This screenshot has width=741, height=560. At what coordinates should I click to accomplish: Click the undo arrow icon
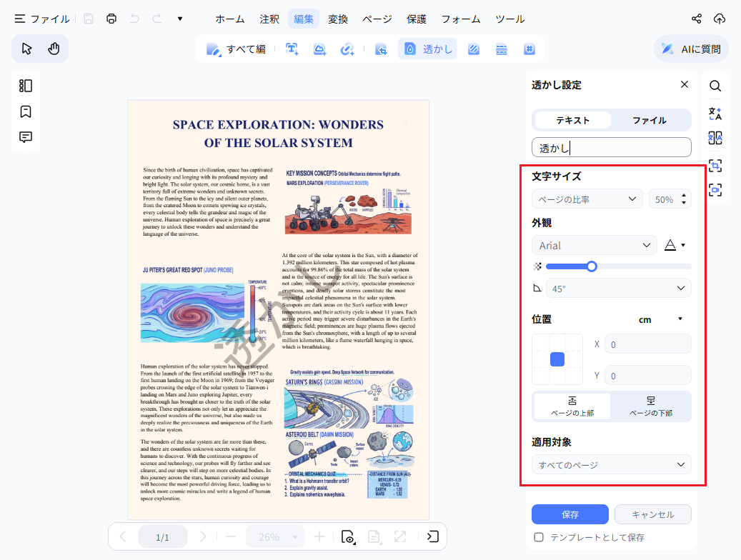(x=134, y=19)
